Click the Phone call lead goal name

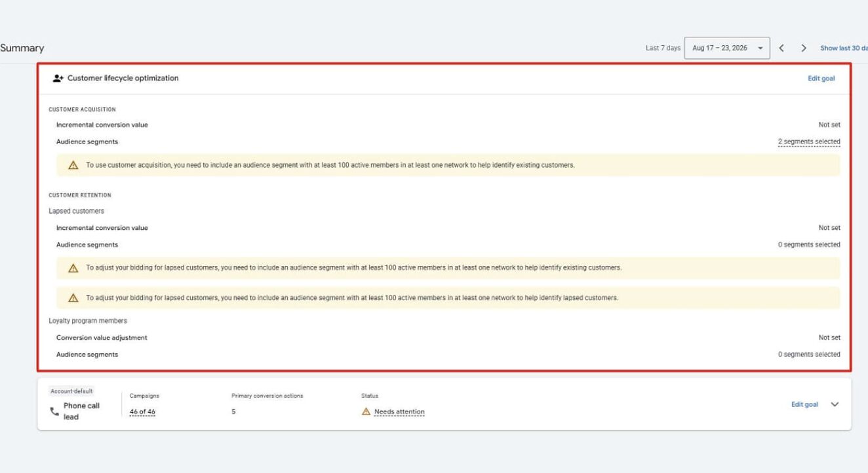81,411
